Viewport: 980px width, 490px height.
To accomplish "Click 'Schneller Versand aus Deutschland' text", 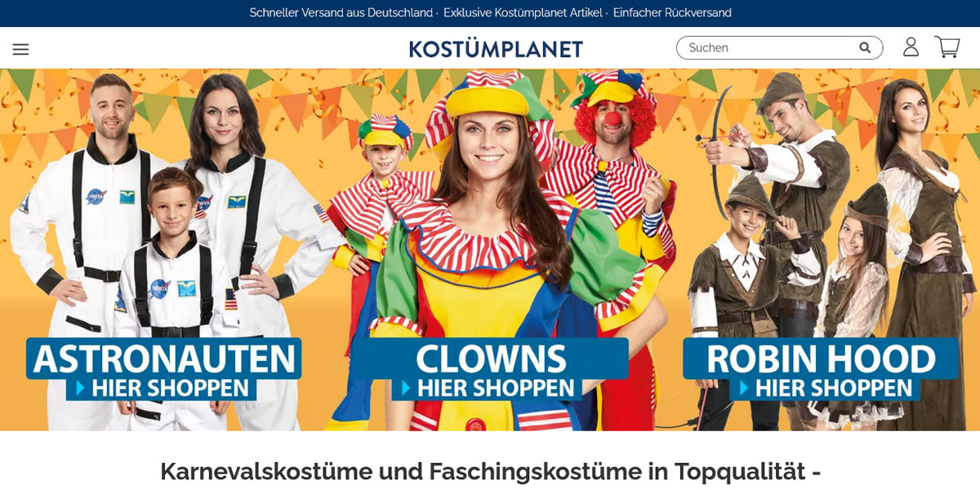I will pos(341,13).
